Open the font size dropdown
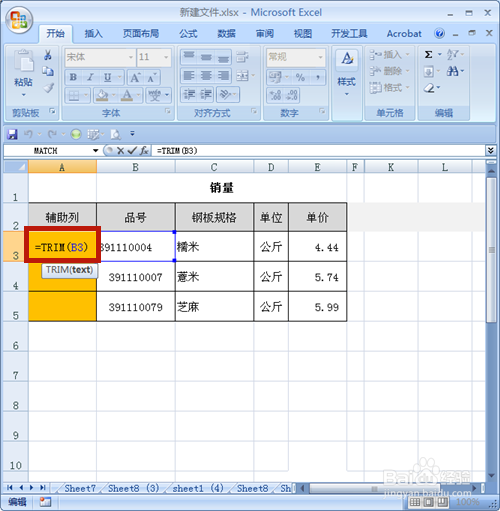 click(166, 57)
